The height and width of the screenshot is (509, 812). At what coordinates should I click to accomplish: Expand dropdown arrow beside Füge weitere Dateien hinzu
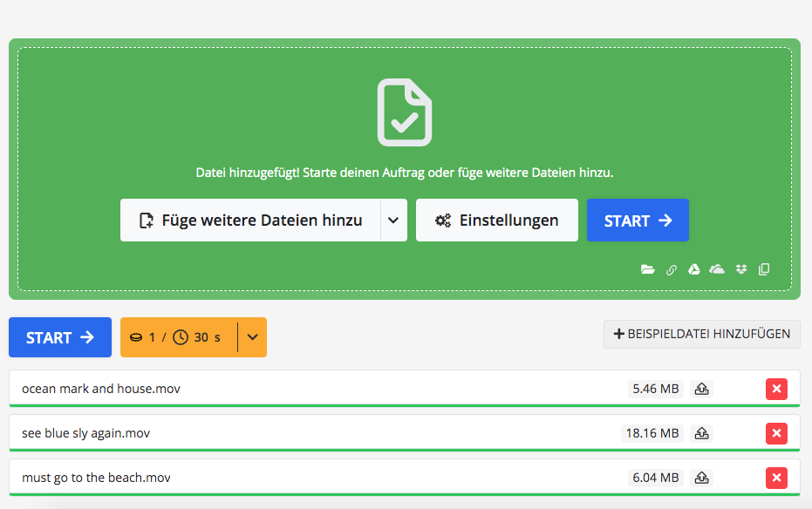393,221
